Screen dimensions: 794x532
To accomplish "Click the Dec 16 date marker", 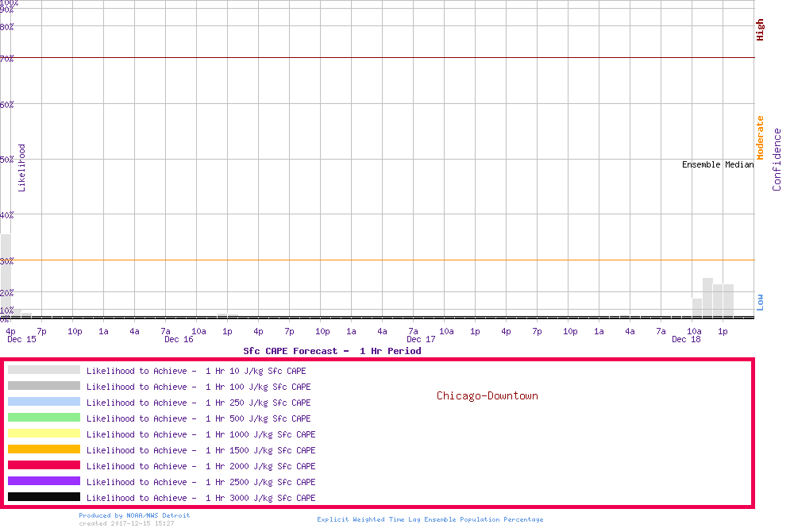I will (x=179, y=340).
